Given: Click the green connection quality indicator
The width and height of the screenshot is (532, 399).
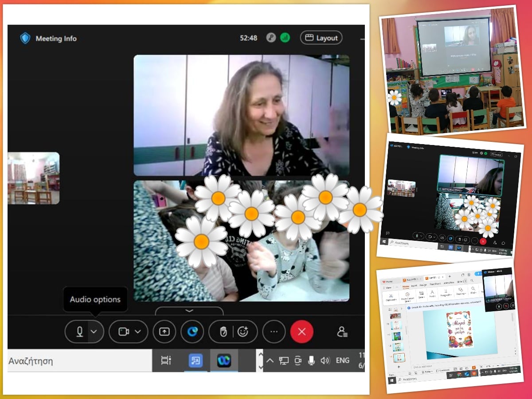Looking at the screenshot, I should tap(285, 38).
